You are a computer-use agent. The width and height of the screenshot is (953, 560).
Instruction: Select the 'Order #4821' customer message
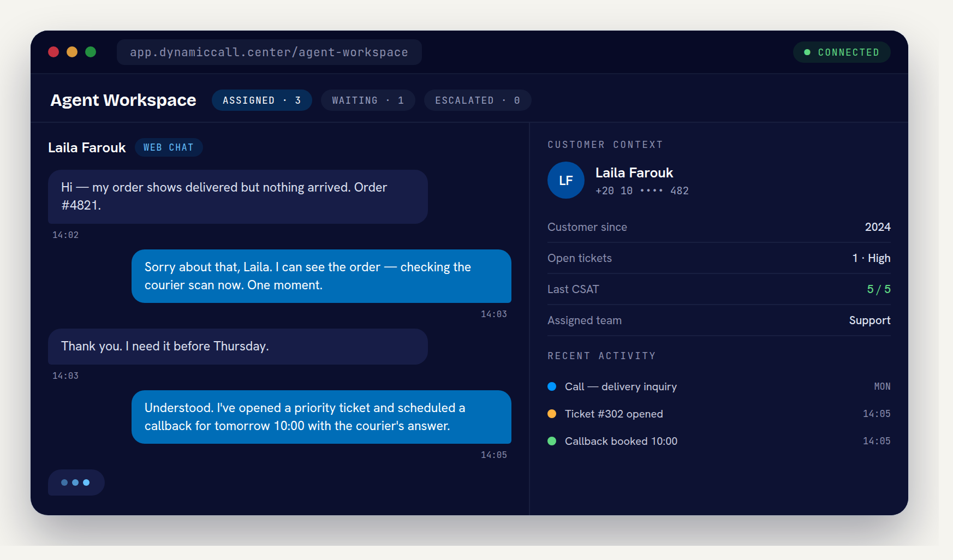[x=238, y=196]
